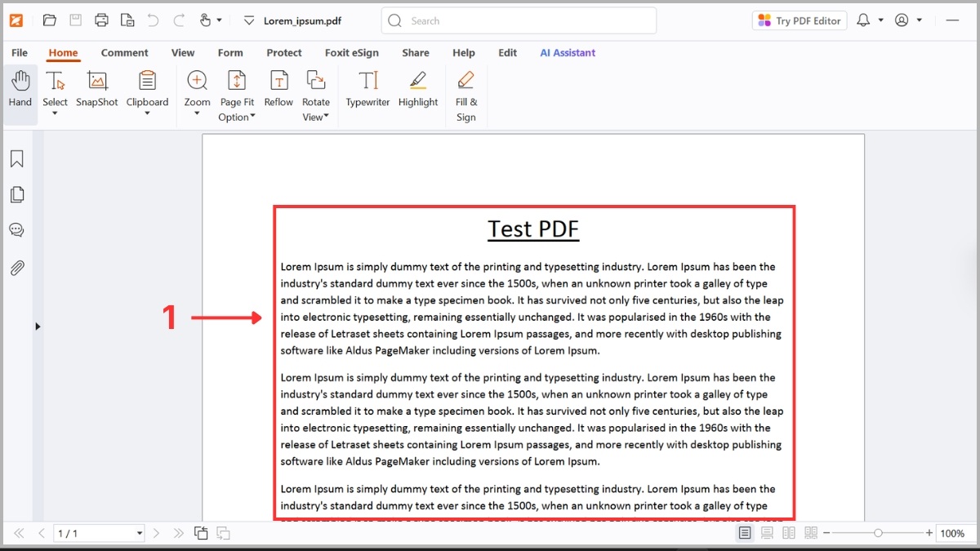The height and width of the screenshot is (551, 980).
Task: Toggle single page view mode
Action: click(x=744, y=532)
